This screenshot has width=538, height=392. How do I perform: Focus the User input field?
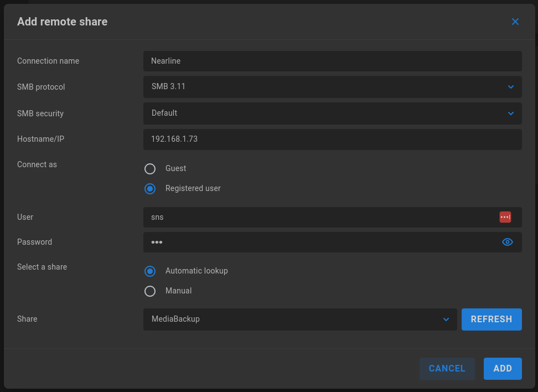[x=333, y=217]
